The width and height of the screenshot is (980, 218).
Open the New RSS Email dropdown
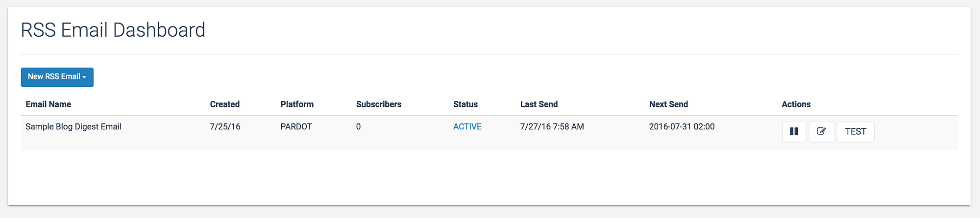click(57, 77)
